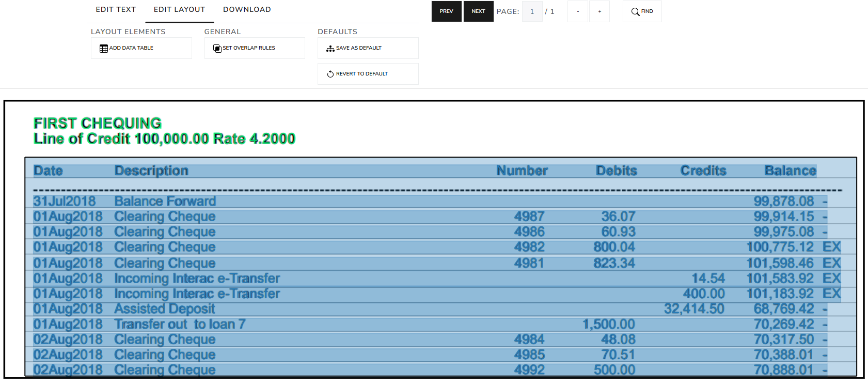Image resolution: width=868 pixels, height=384 pixels.
Task: Click debit amount 1,500.00
Action: tap(609, 325)
